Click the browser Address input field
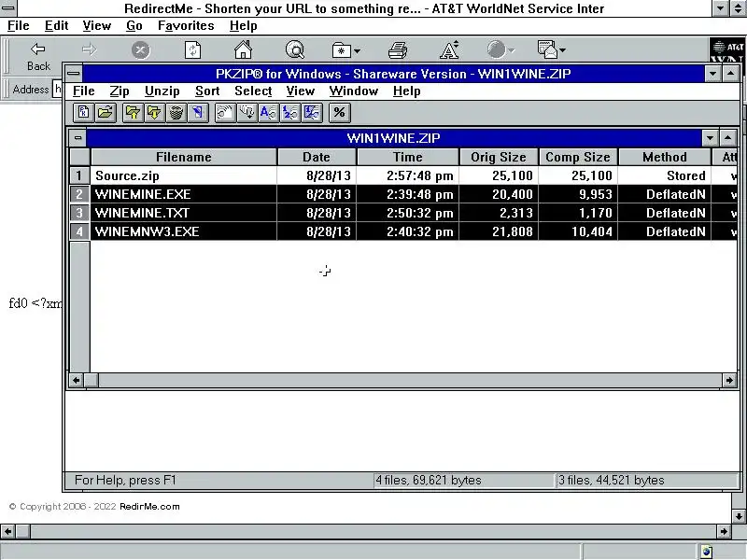 point(57,89)
